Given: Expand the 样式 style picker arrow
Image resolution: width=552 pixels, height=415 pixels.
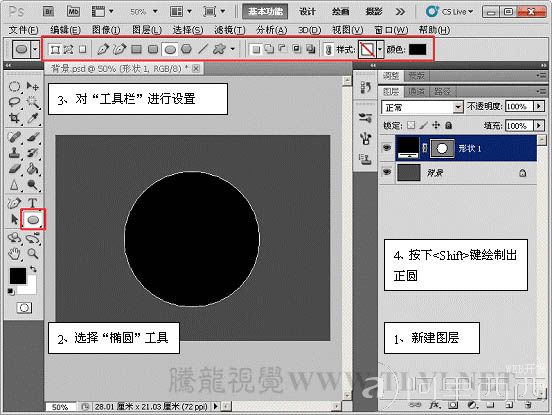Looking at the screenshot, I should pos(380,49).
